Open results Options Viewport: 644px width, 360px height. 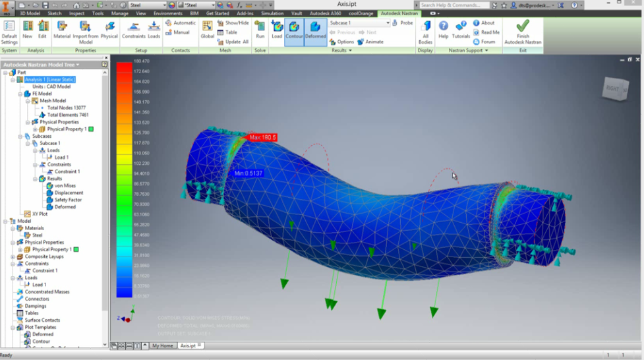click(x=341, y=42)
